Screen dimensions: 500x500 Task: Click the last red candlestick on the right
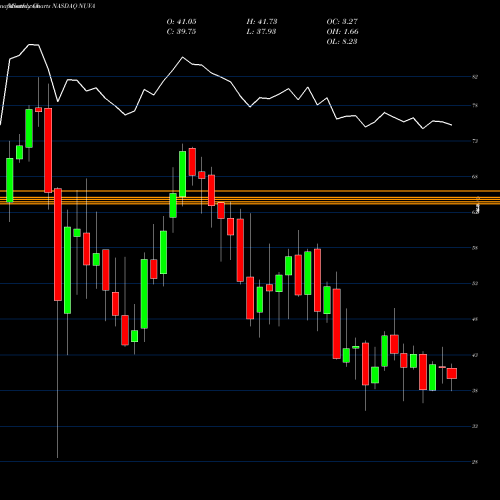coord(452,373)
